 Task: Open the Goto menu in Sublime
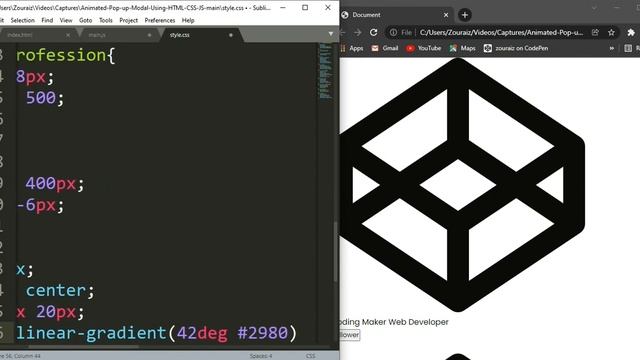(x=85, y=20)
